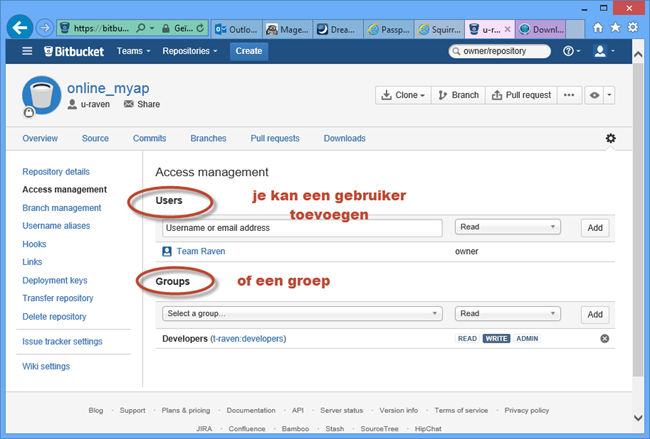Open the Select a group dropdown
The height and width of the screenshot is (439, 650).
tap(302, 313)
